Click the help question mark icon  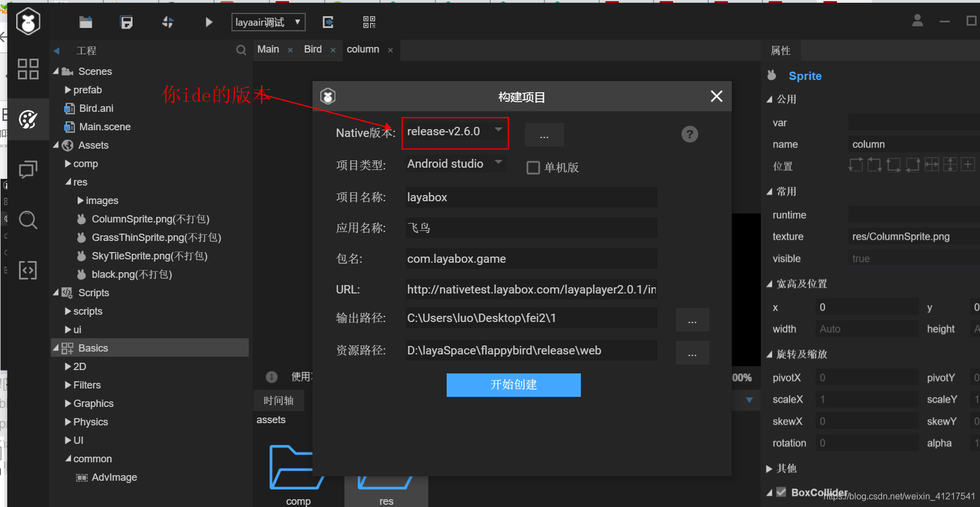[690, 134]
